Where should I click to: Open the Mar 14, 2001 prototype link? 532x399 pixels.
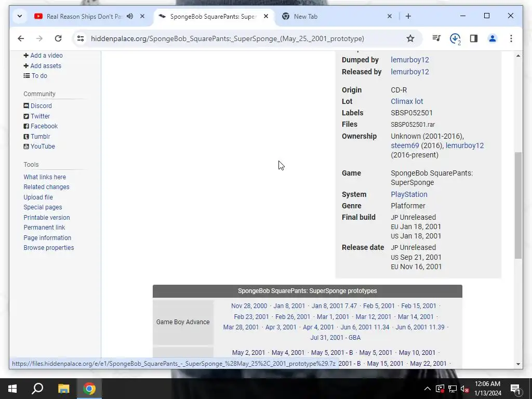coord(416,317)
